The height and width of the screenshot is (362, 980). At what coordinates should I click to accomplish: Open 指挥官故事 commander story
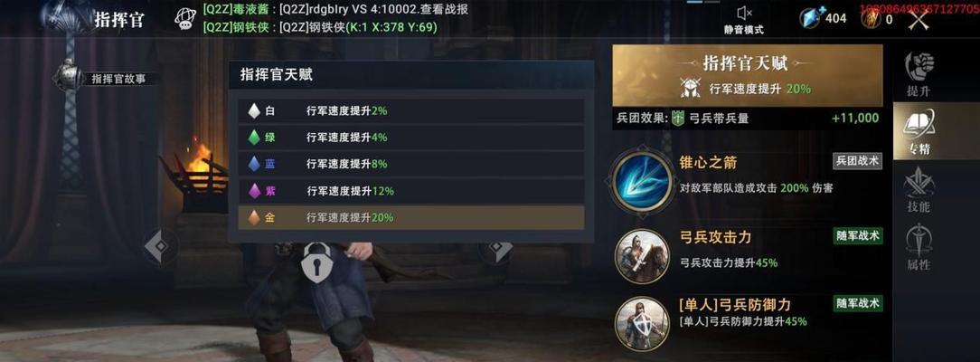105,78
